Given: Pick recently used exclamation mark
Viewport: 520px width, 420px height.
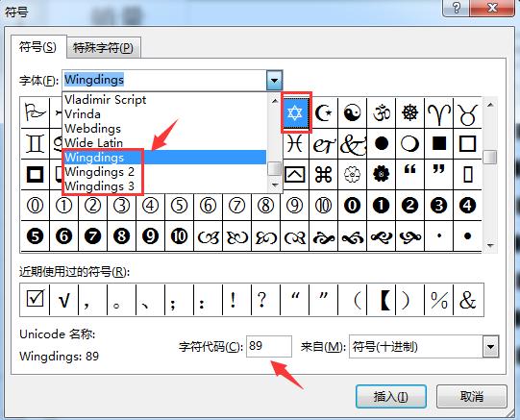Looking at the screenshot, I should pyautogui.click(x=233, y=299).
